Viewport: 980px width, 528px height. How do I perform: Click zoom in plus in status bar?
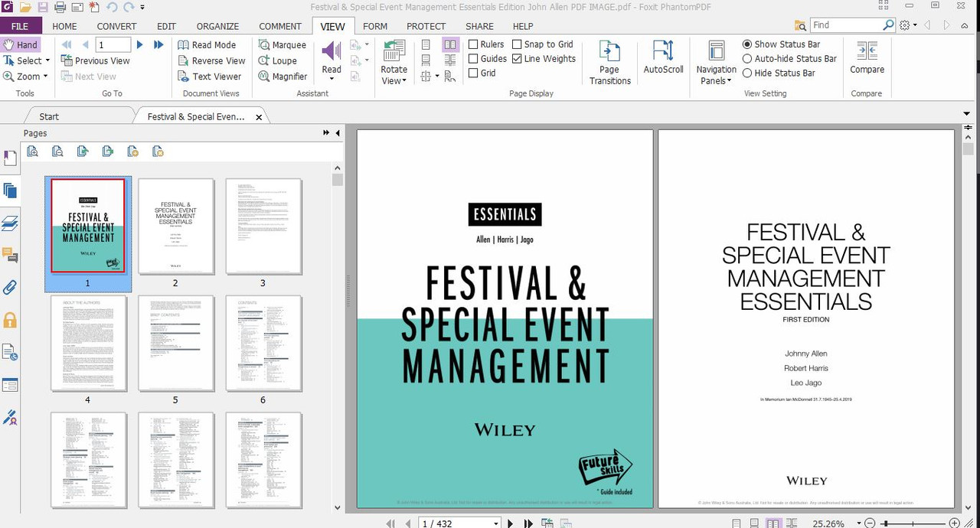pyautogui.click(x=955, y=523)
